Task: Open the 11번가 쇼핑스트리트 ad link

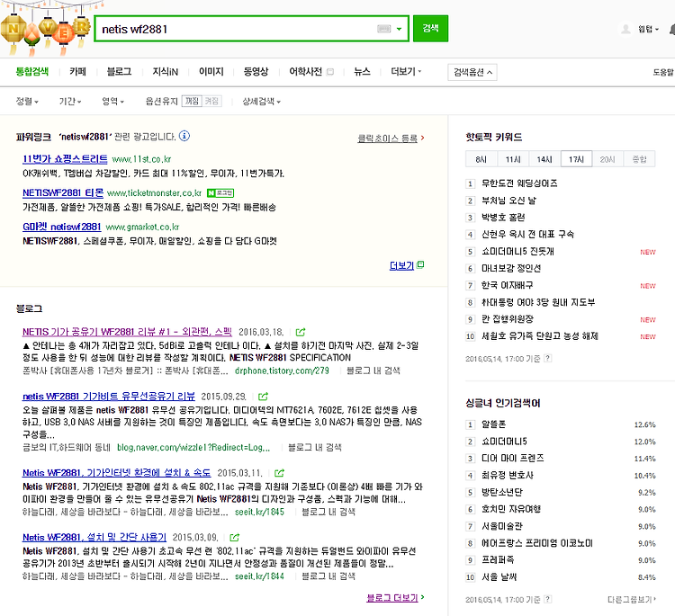Action: coord(65,159)
